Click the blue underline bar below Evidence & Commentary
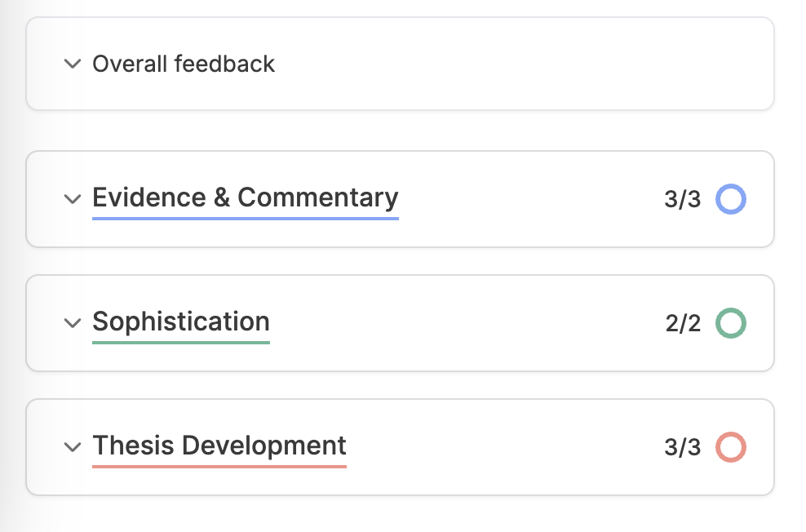The image size is (806, 532). point(245,219)
